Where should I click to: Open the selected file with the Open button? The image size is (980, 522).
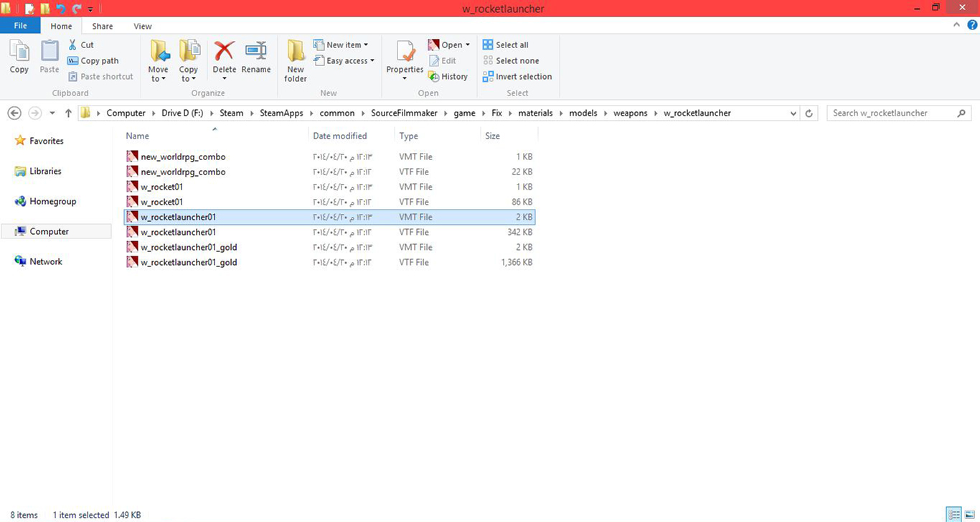coord(445,45)
